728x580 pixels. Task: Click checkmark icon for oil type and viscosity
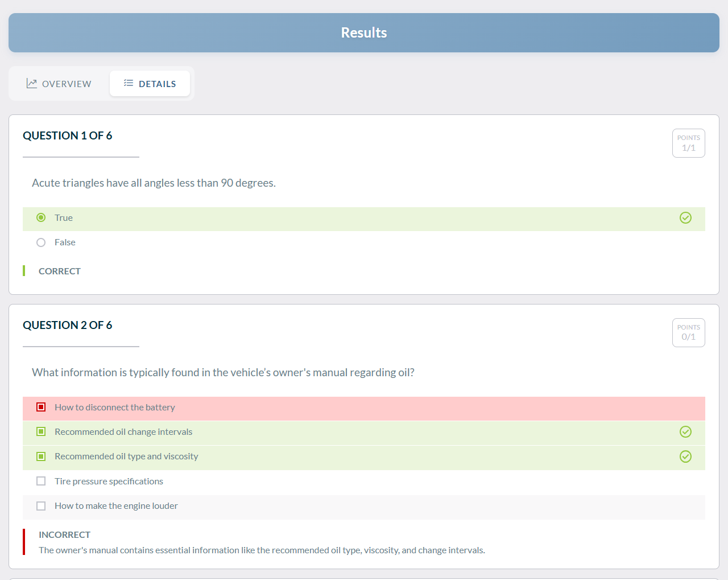pos(685,456)
